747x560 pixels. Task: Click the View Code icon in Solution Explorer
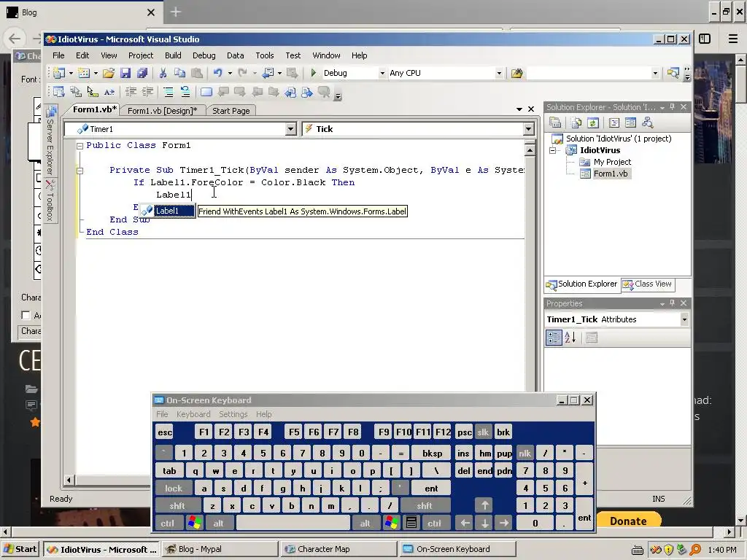pyautogui.click(x=614, y=122)
